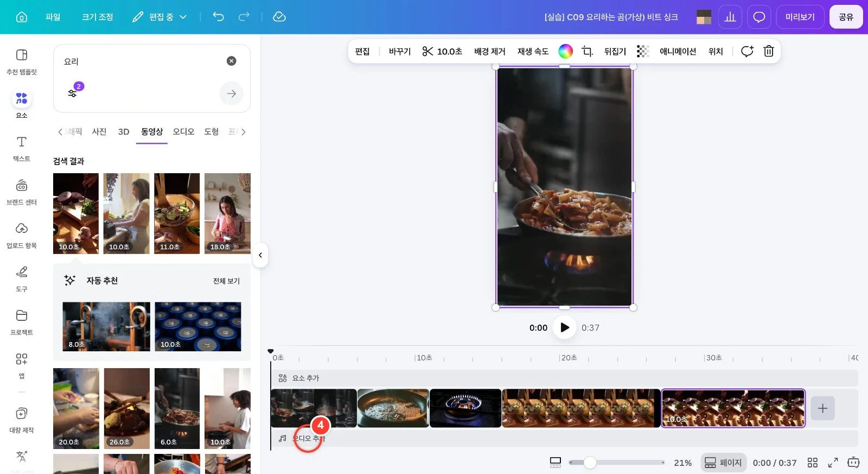Undo the last edit
868x474 pixels.
(x=218, y=17)
